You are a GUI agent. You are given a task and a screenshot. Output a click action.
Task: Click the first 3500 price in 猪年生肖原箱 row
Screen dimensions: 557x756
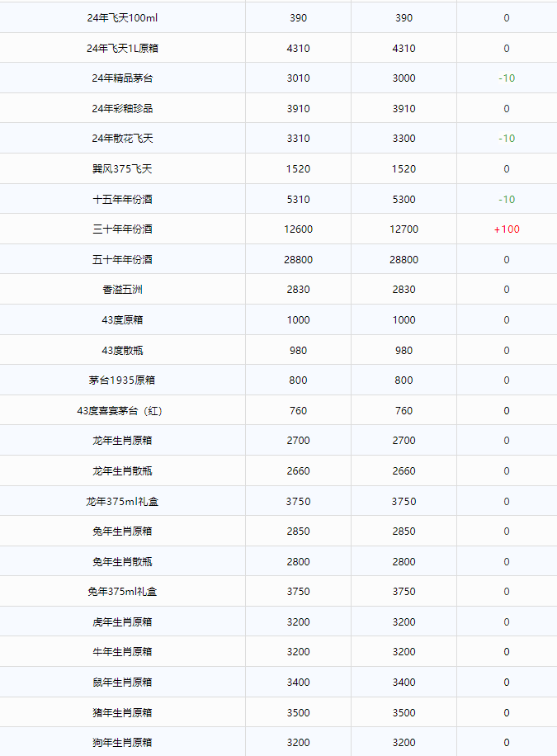(298, 712)
